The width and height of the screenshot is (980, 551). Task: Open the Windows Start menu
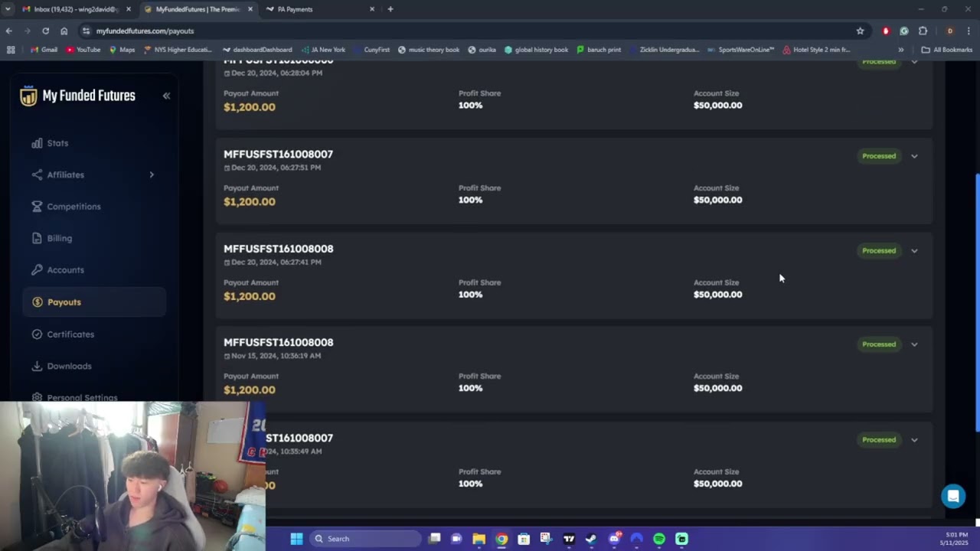[296, 539]
